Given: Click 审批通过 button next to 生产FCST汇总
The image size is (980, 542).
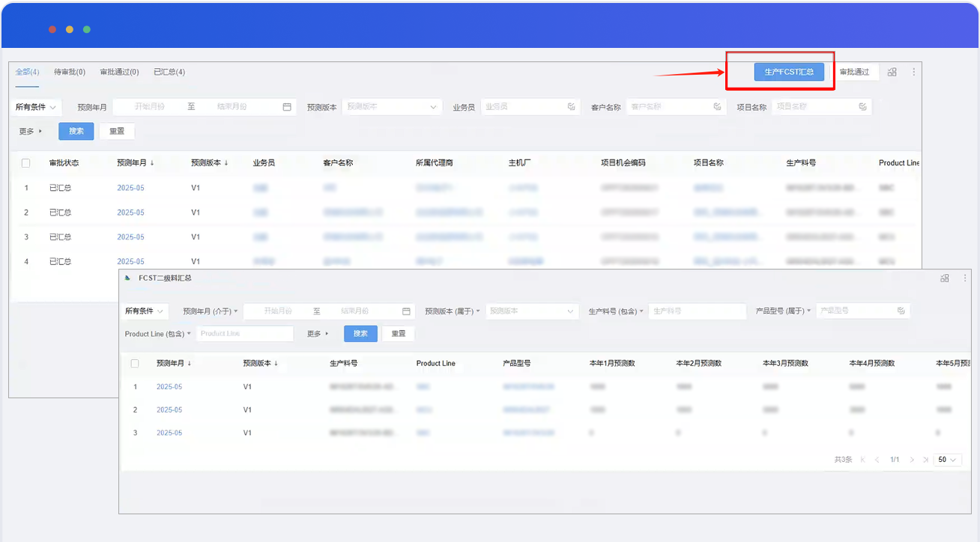Looking at the screenshot, I should (854, 72).
